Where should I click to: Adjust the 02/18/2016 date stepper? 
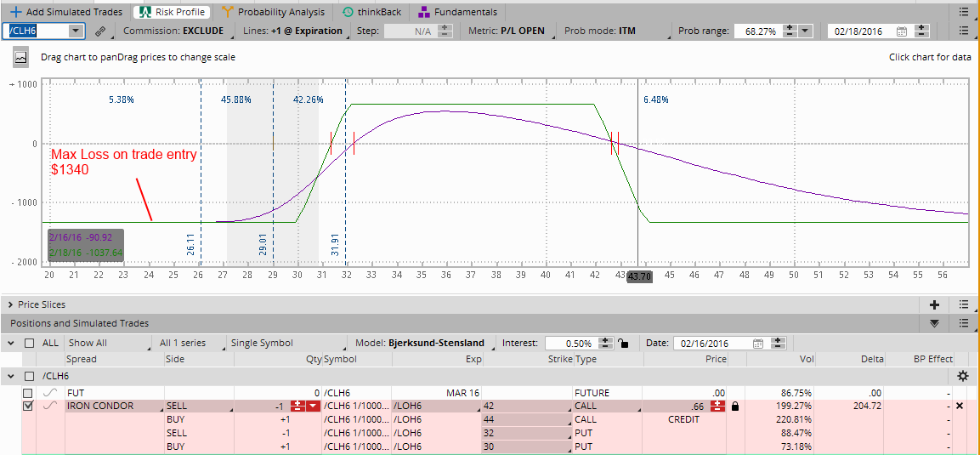coord(922,31)
